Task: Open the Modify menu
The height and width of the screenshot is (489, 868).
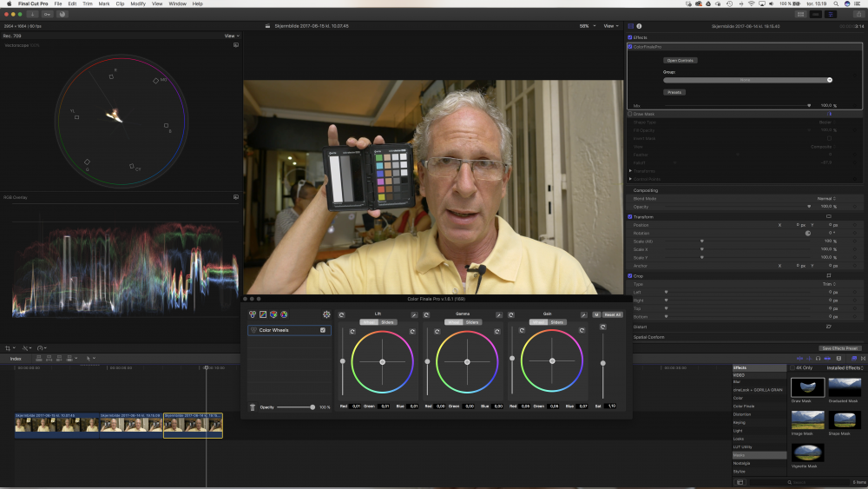Action: [138, 3]
